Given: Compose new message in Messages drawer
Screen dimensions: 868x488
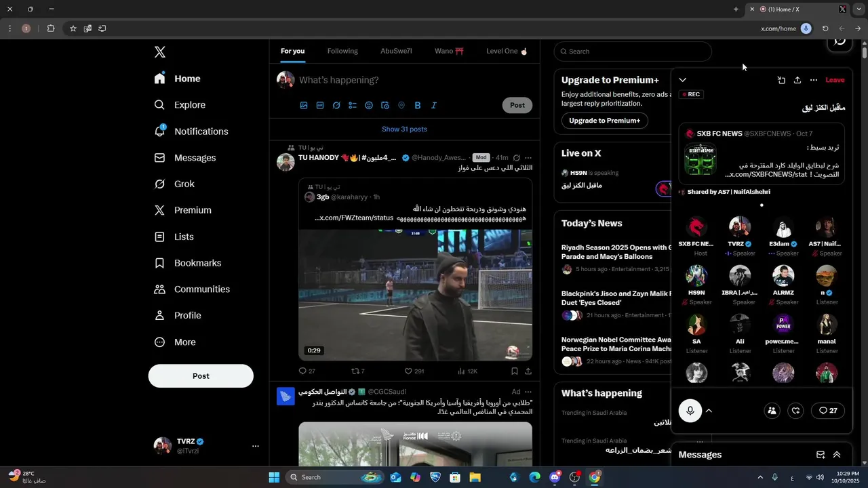Looking at the screenshot, I should pos(821,455).
